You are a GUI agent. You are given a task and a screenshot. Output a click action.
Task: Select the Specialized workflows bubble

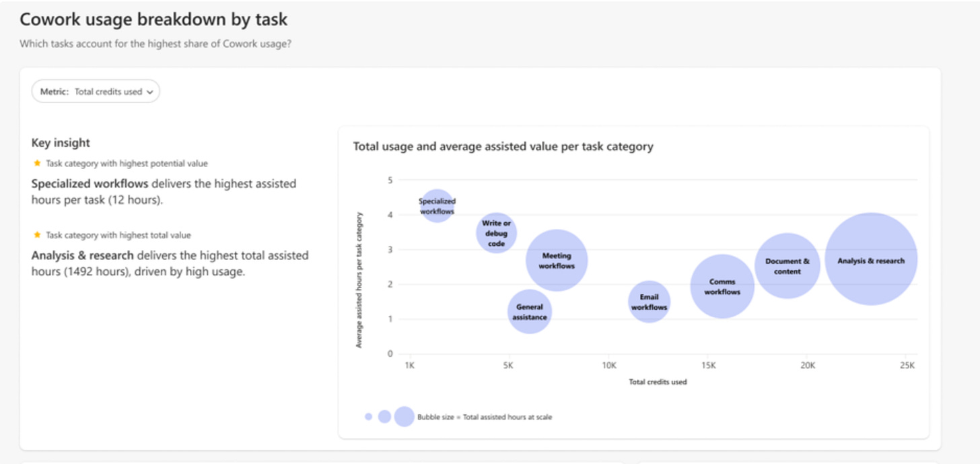point(437,206)
